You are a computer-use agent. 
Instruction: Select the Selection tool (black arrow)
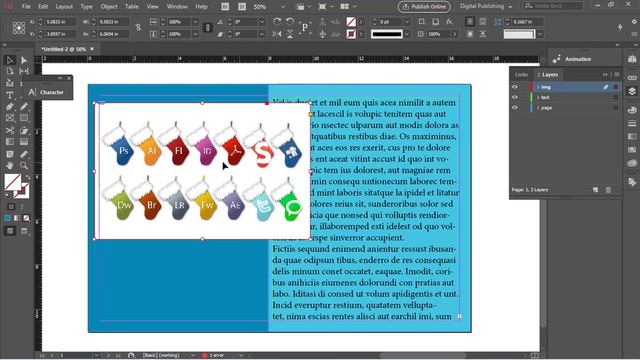coord(10,60)
